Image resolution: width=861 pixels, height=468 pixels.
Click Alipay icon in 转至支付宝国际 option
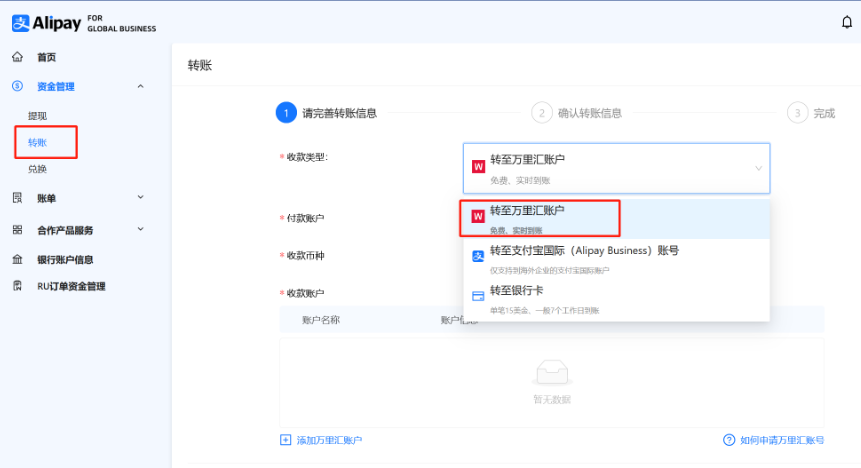click(478, 256)
